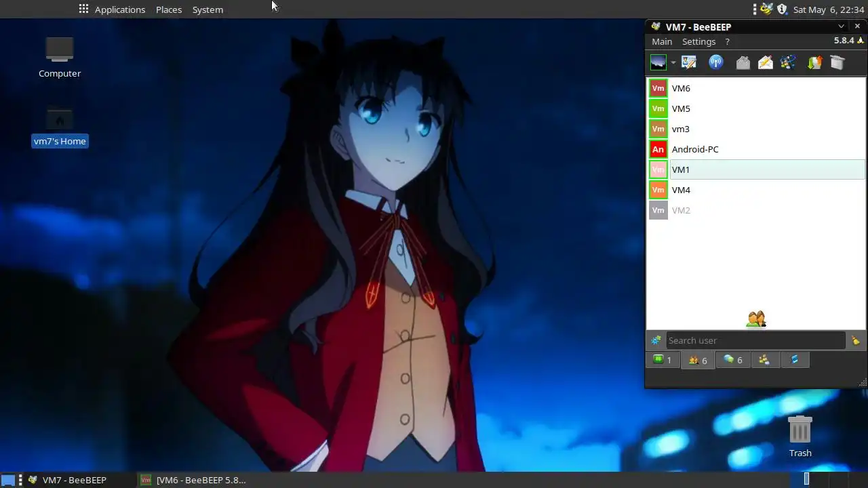Click the broom clear-search icon
Image resolution: width=868 pixels, height=488 pixels.
(856, 340)
